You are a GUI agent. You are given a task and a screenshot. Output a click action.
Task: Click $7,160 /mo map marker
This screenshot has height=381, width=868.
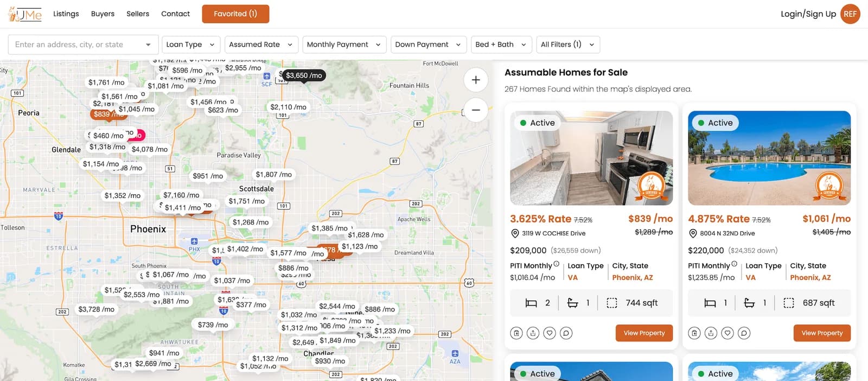pyautogui.click(x=181, y=195)
